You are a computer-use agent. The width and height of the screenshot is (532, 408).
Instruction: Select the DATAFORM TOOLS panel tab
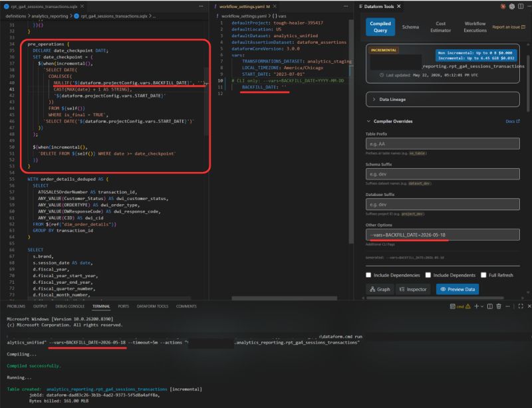152,306
